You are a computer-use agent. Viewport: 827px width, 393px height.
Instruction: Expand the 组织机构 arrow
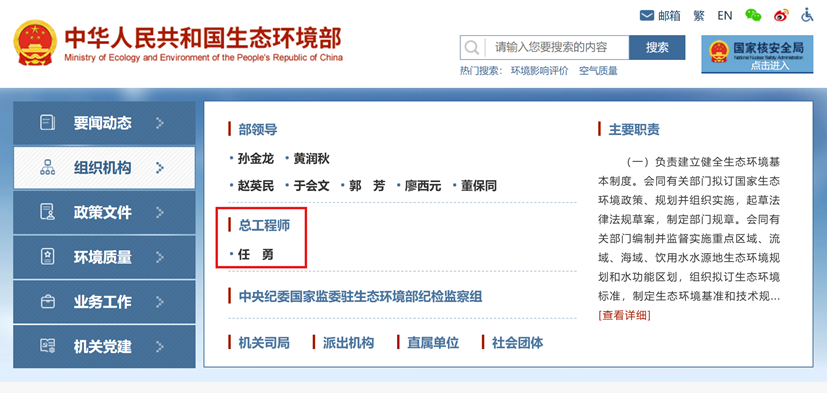(160, 168)
